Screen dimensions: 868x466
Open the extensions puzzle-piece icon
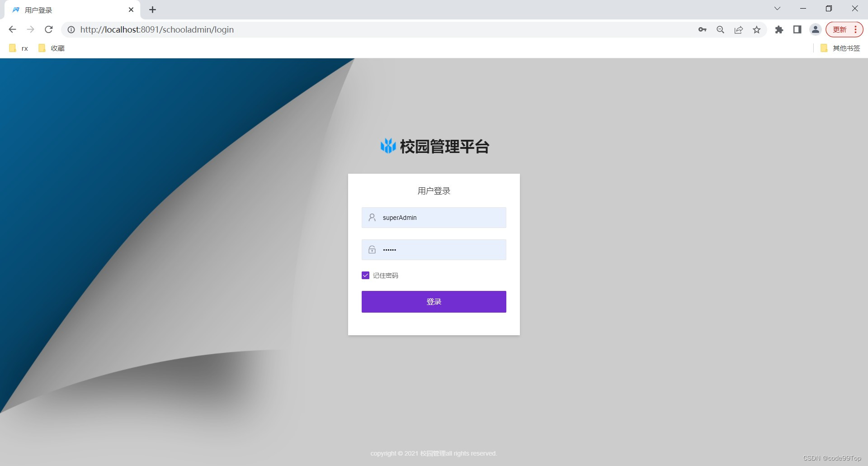[779, 29]
